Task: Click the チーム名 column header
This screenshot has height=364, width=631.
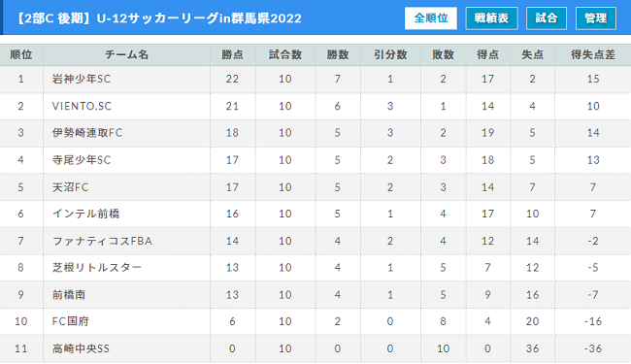Action: click(x=126, y=54)
